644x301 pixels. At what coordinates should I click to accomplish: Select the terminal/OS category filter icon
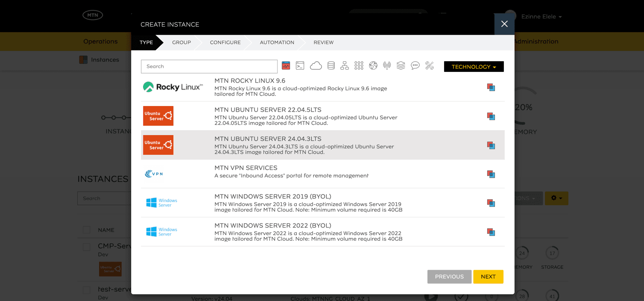point(300,66)
